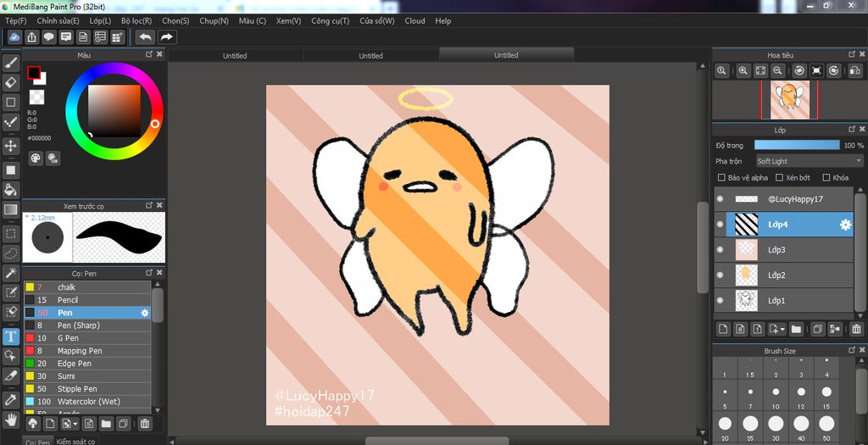The height and width of the screenshot is (445, 868).
Task: Undock the Màu panel
Action: (149, 54)
